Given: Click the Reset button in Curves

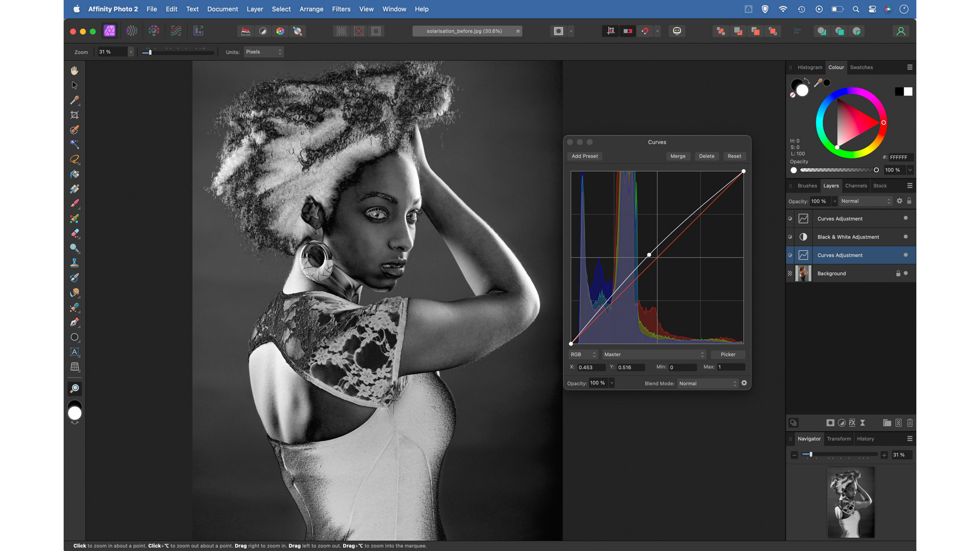Looking at the screenshot, I should 734,156.
